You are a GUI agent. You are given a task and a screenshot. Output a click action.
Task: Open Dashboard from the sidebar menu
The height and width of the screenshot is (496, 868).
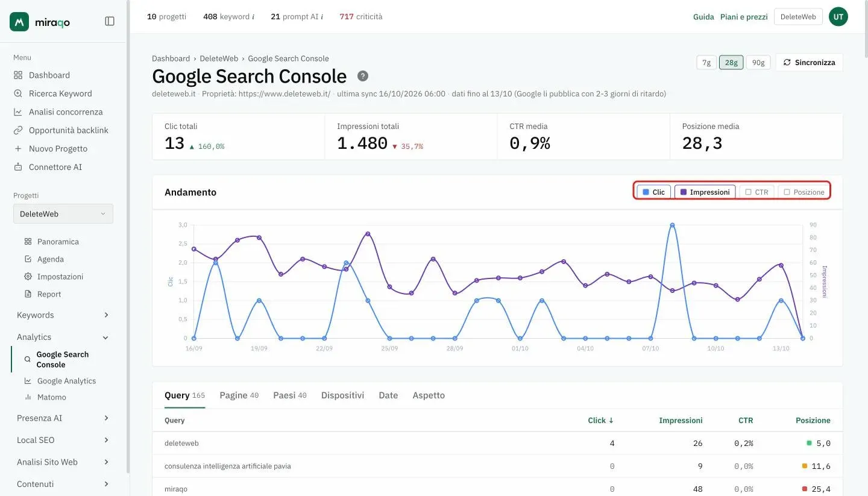(49, 75)
